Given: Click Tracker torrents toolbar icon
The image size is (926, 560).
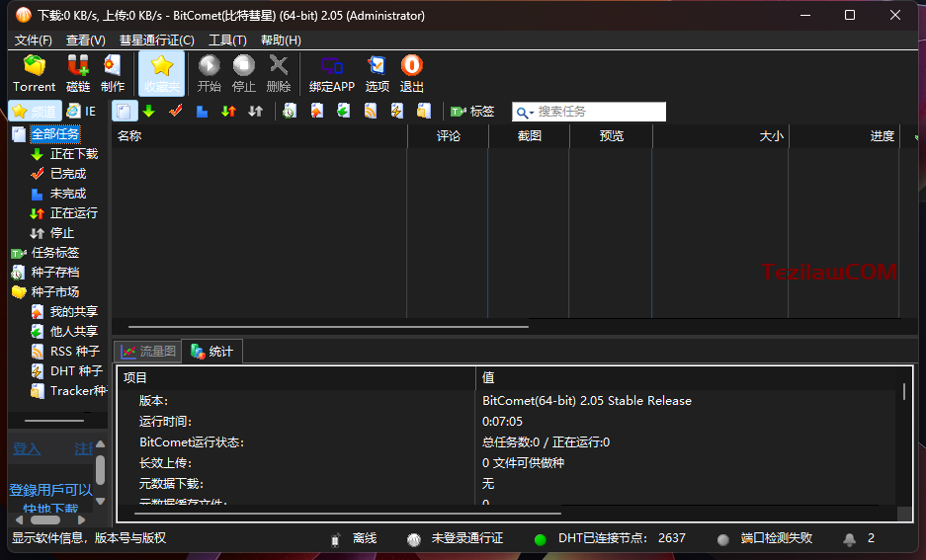Looking at the screenshot, I should pos(423,111).
